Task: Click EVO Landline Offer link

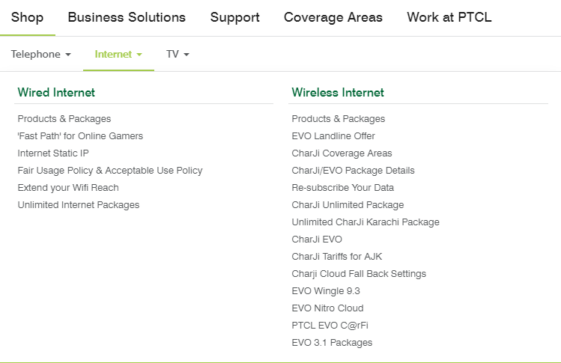Action: point(333,136)
